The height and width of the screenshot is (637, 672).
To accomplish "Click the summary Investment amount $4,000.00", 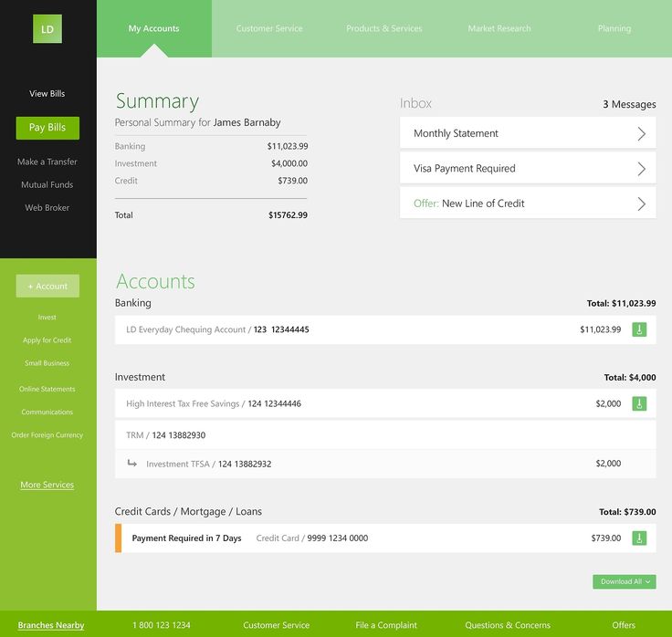I will point(289,163).
